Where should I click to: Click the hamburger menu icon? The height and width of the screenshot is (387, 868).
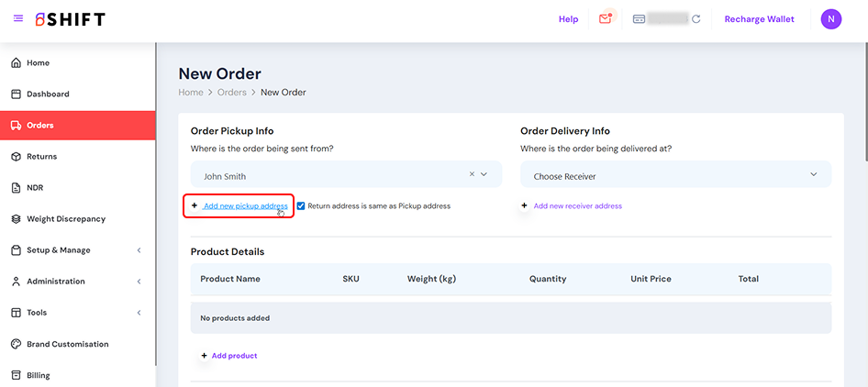18,18
